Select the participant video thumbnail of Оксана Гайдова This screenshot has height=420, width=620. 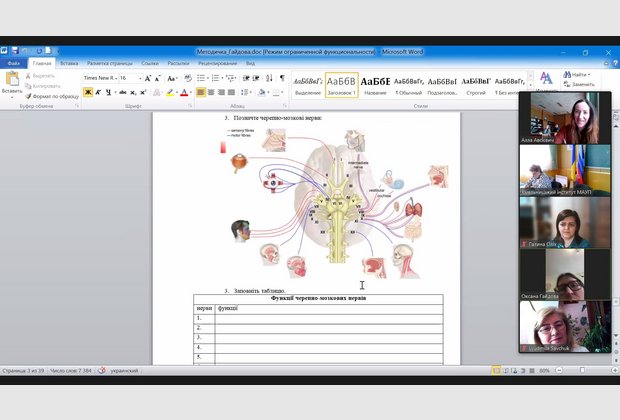tap(565, 275)
